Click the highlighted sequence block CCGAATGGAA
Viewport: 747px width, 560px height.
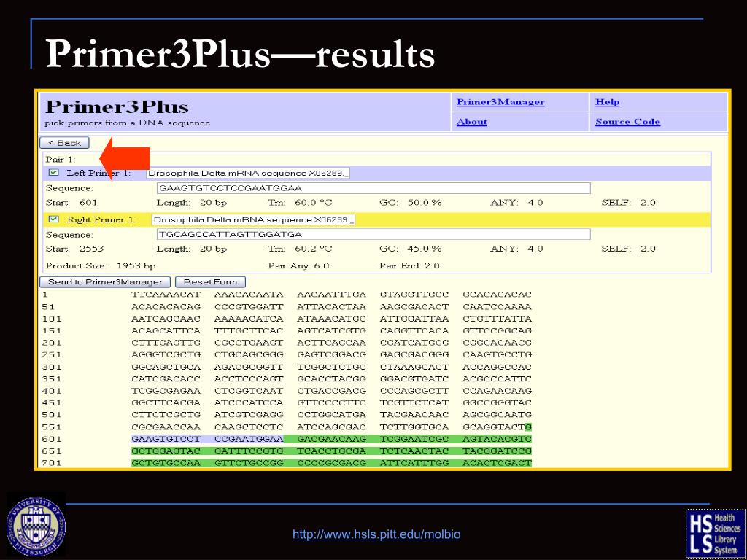coord(249,439)
